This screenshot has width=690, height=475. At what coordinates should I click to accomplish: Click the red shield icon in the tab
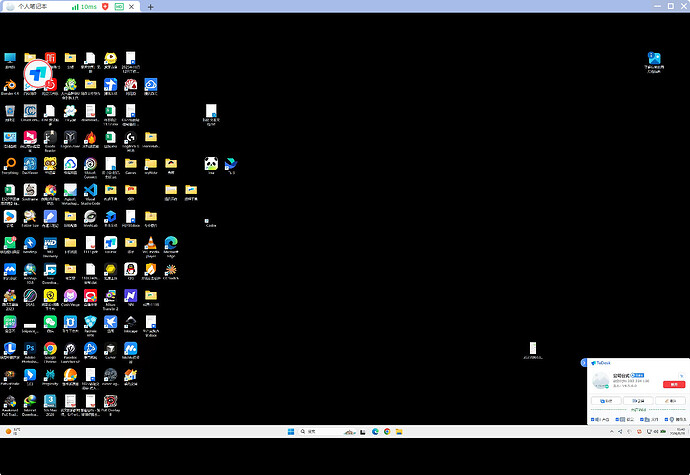coord(105,7)
